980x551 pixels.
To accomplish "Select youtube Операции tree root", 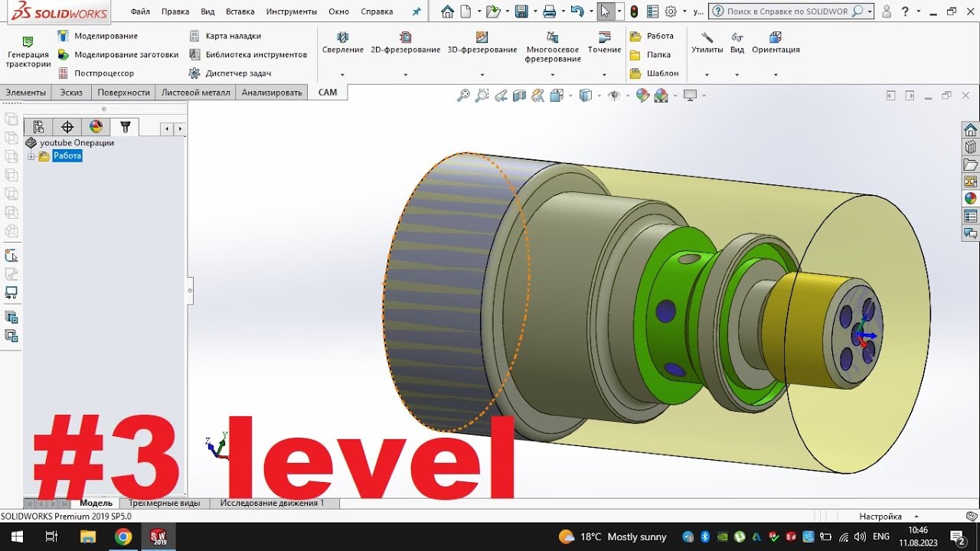I will point(77,142).
